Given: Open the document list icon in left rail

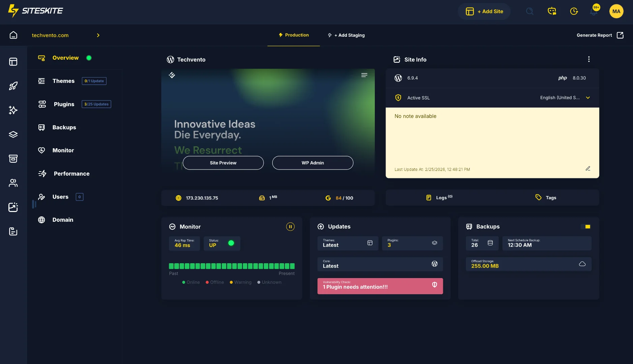Looking at the screenshot, I should 13,232.
